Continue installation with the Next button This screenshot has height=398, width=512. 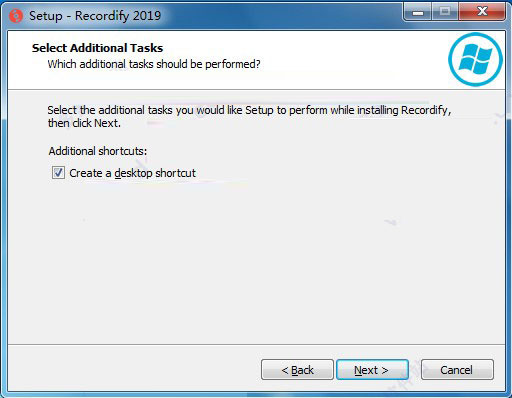coord(372,370)
